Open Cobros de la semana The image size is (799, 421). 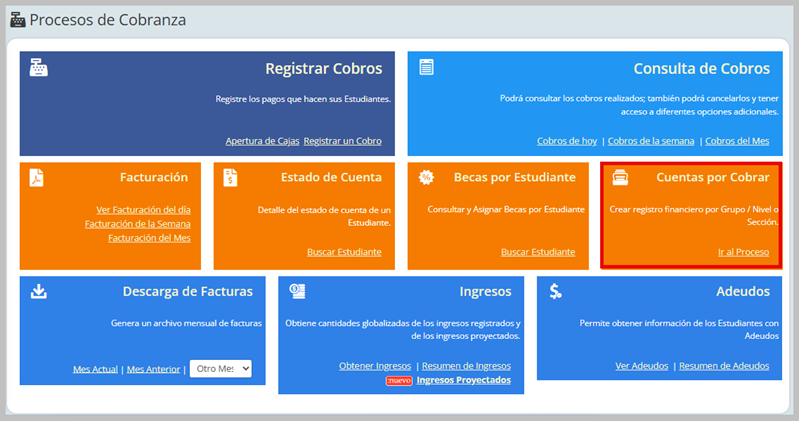coord(650,141)
